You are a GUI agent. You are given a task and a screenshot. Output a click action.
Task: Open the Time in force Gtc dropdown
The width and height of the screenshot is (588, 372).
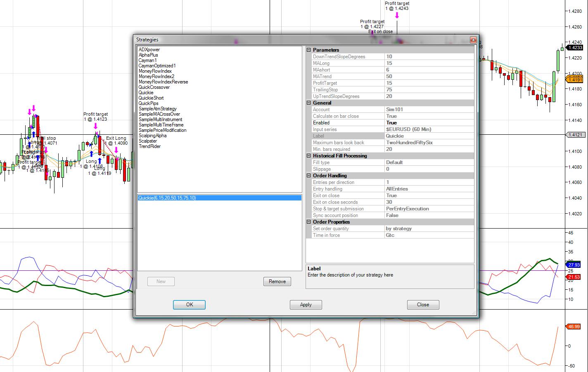tap(429, 235)
